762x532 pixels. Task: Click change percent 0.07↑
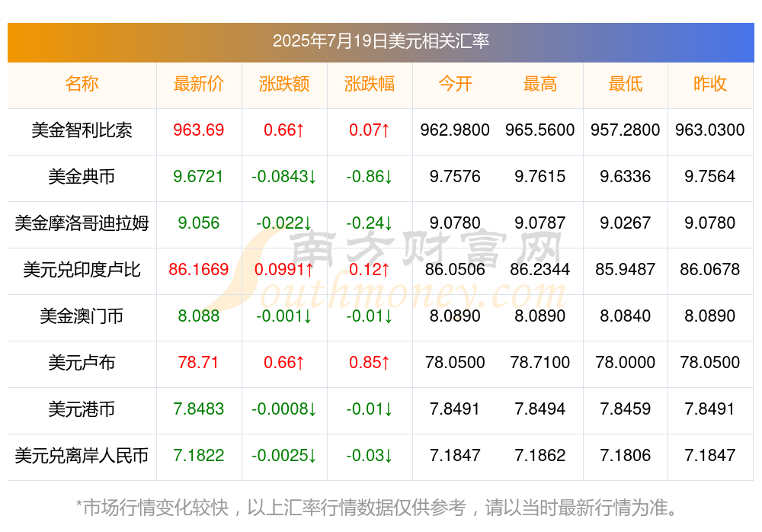(x=370, y=130)
